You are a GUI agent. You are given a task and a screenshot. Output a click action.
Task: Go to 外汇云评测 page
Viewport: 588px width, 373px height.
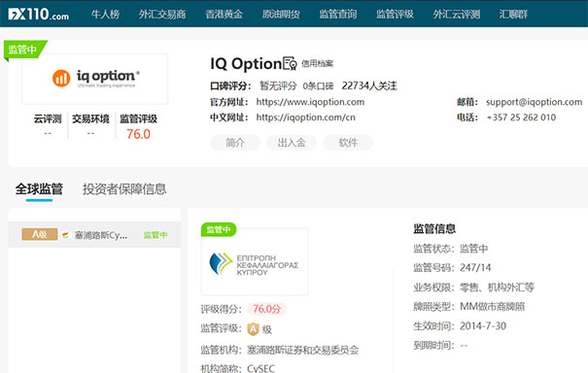tap(457, 15)
